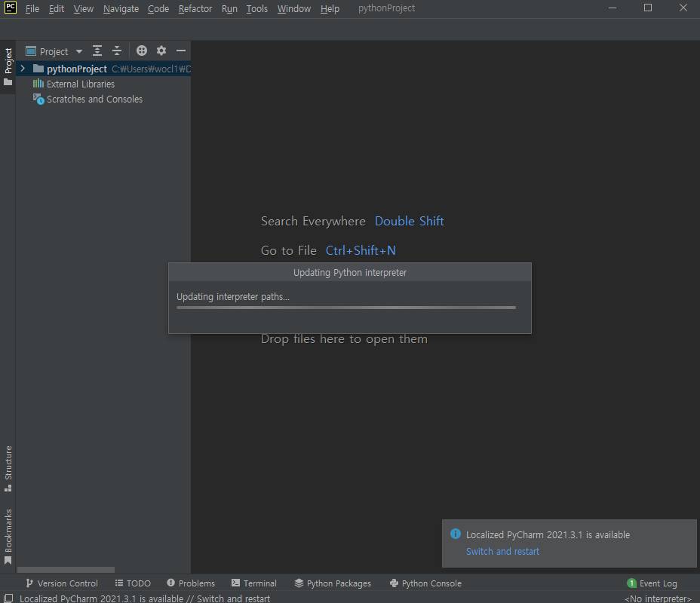The image size is (700, 603).
Task: Open the Code menu
Action: click(158, 8)
